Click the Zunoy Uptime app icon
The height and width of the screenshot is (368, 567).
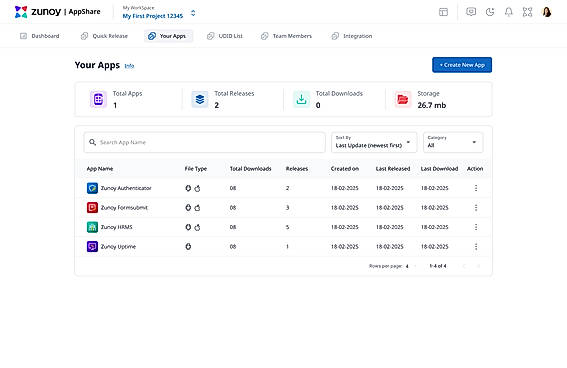point(92,247)
